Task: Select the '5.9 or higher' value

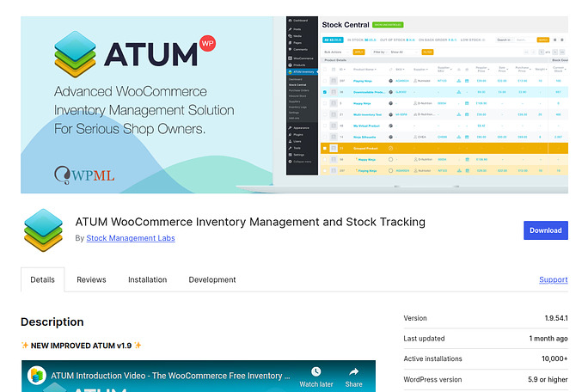Action: [548, 379]
